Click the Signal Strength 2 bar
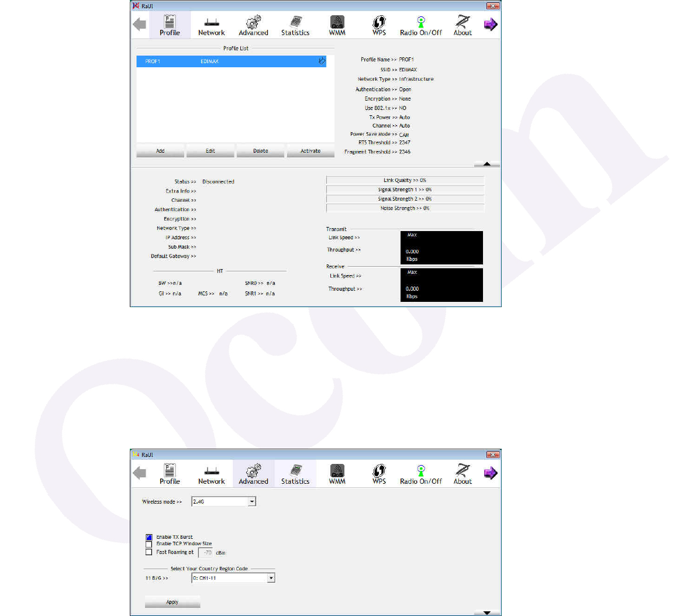 [405, 199]
